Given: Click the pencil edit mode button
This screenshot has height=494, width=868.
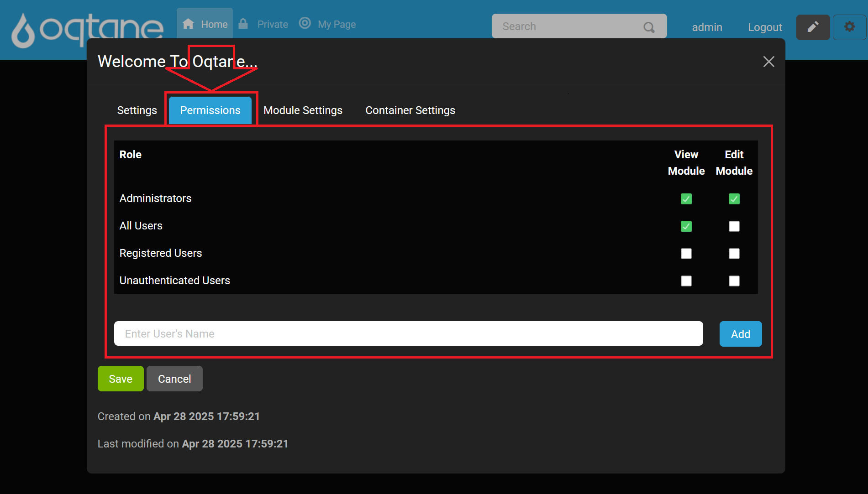Looking at the screenshot, I should click(813, 27).
